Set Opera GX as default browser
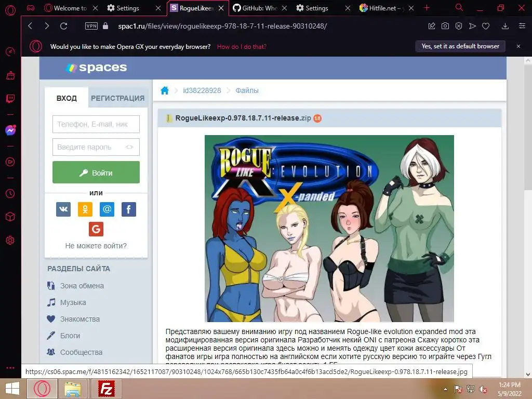 460,46
